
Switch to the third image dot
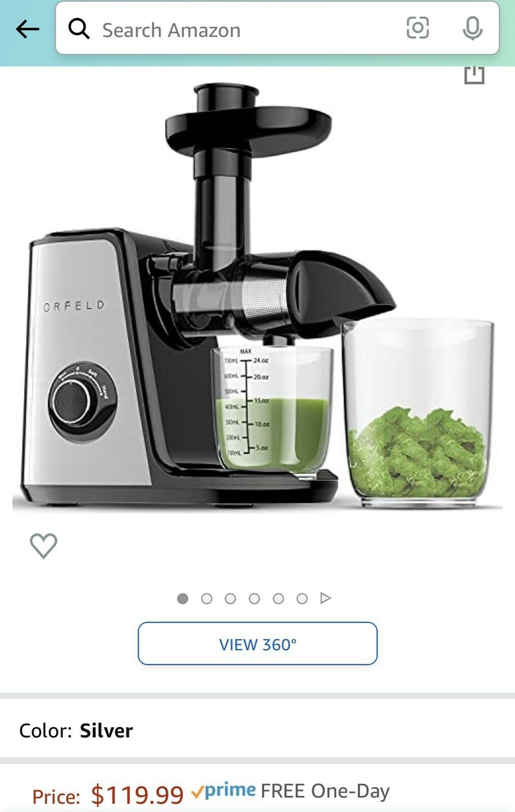tap(231, 599)
